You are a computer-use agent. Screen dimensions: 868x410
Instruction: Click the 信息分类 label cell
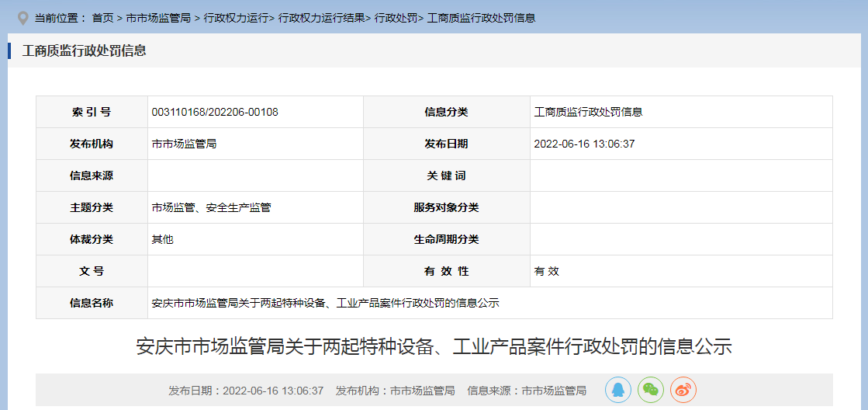click(446, 112)
